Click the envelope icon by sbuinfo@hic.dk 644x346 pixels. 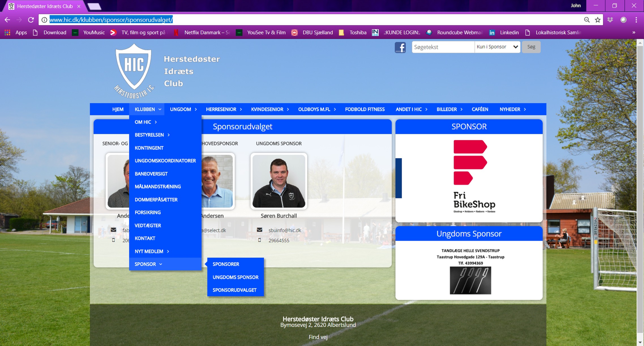tap(259, 230)
